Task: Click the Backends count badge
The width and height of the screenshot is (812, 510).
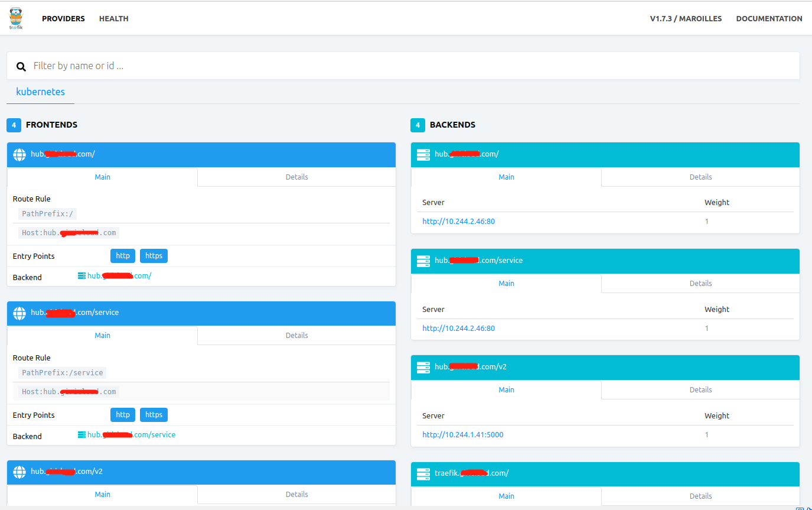Action: click(418, 125)
